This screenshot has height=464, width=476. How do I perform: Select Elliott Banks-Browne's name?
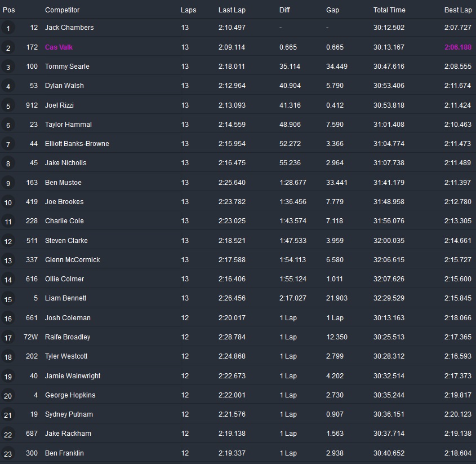[x=77, y=144]
